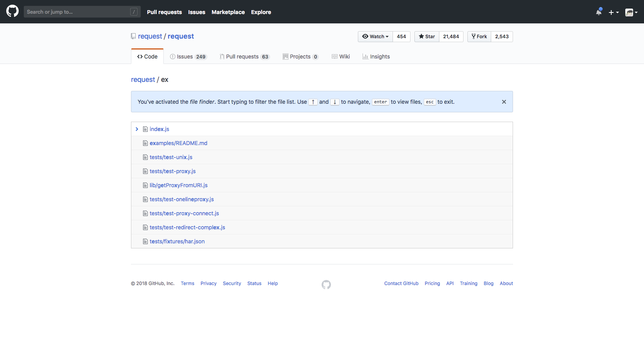
Task: View the 454 watchers count
Action: tap(402, 37)
